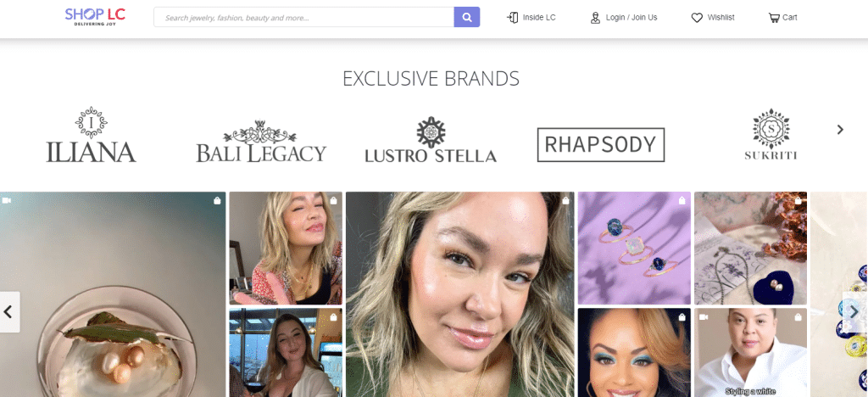Click the Inside LC door icon
The image size is (868, 397).
click(513, 18)
